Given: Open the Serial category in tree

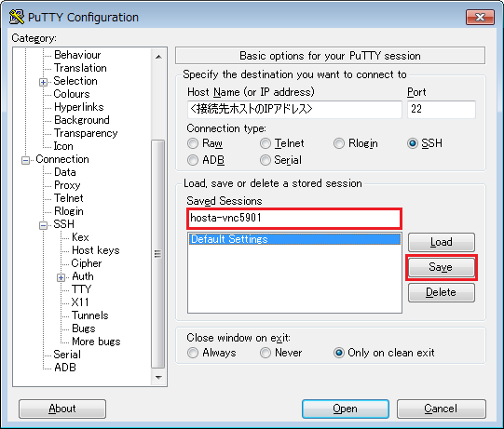Looking at the screenshot, I should 67,355.
